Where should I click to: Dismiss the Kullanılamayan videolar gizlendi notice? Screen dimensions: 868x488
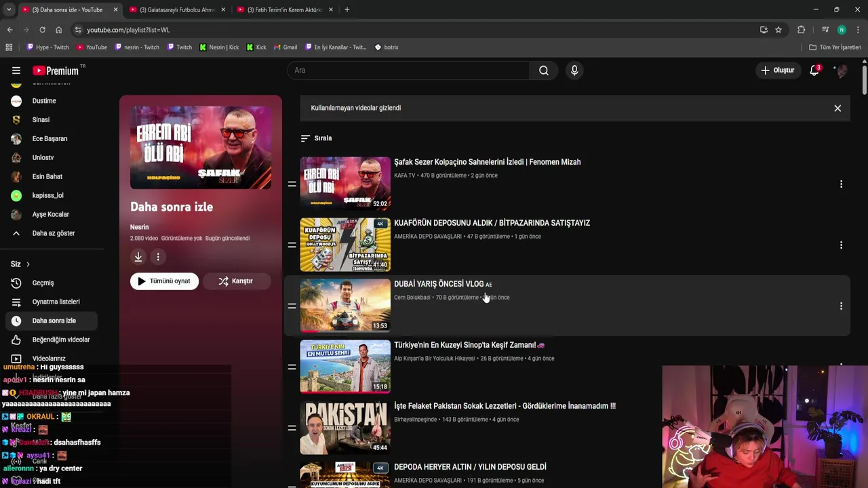pos(837,108)
